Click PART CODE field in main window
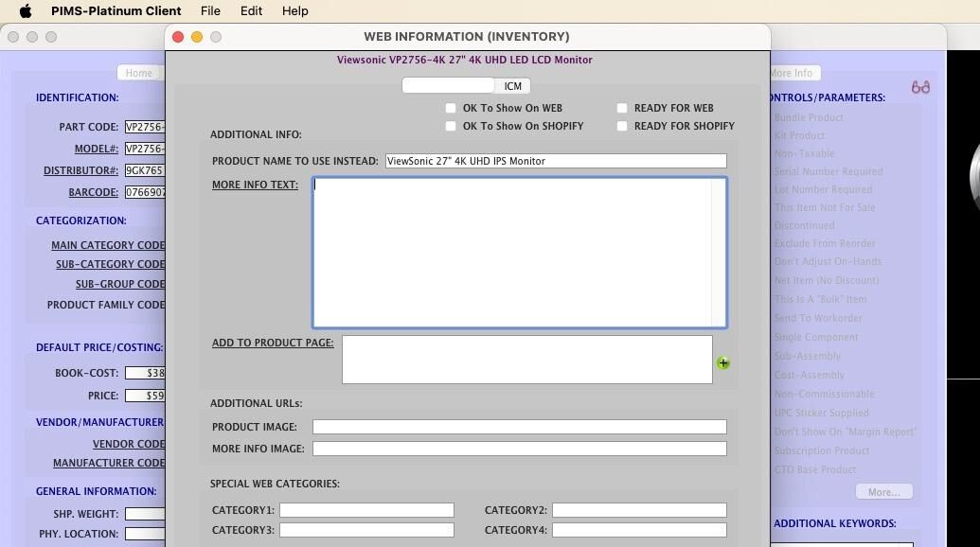980x547 pixels. tap(145, 128)
